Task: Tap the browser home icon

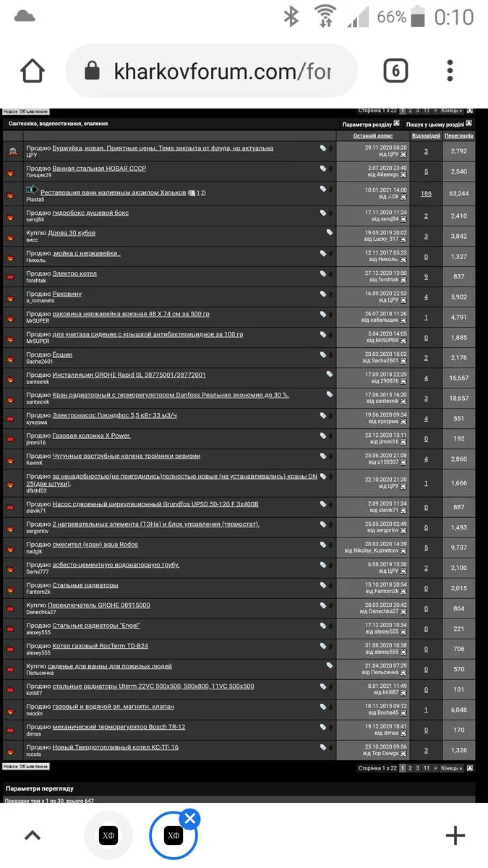Action: pos(33,71)
